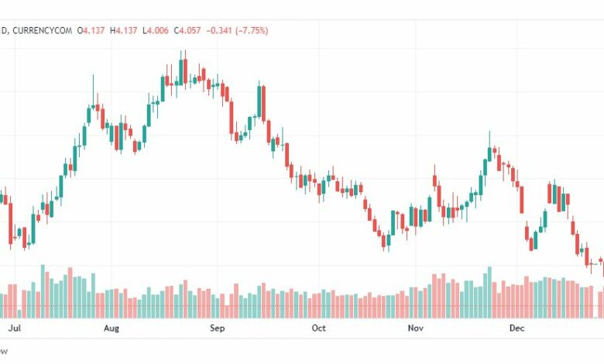Viewport: 604px width, 364px height.
Task: Click the −0.341 (−7.75%) change readout
Action: (x=237, y=30)
